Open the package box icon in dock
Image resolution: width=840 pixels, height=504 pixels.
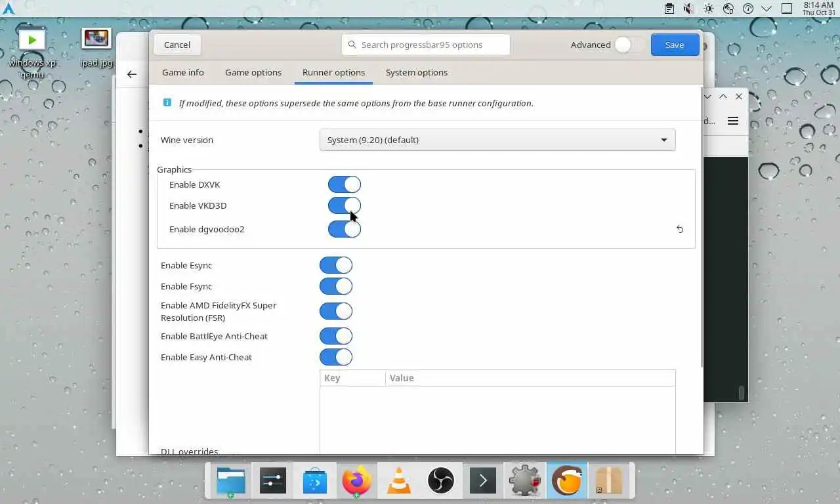pyautogui.click(x=609, y=481)
